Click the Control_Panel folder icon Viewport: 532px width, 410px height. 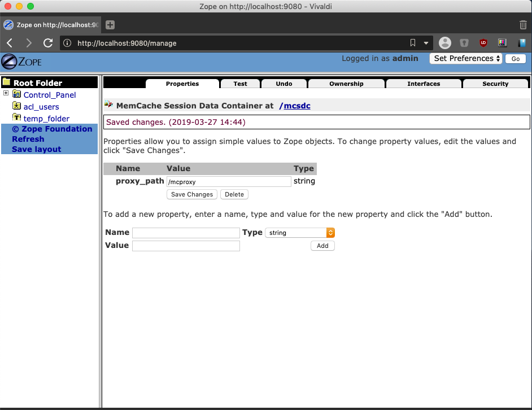16,94
